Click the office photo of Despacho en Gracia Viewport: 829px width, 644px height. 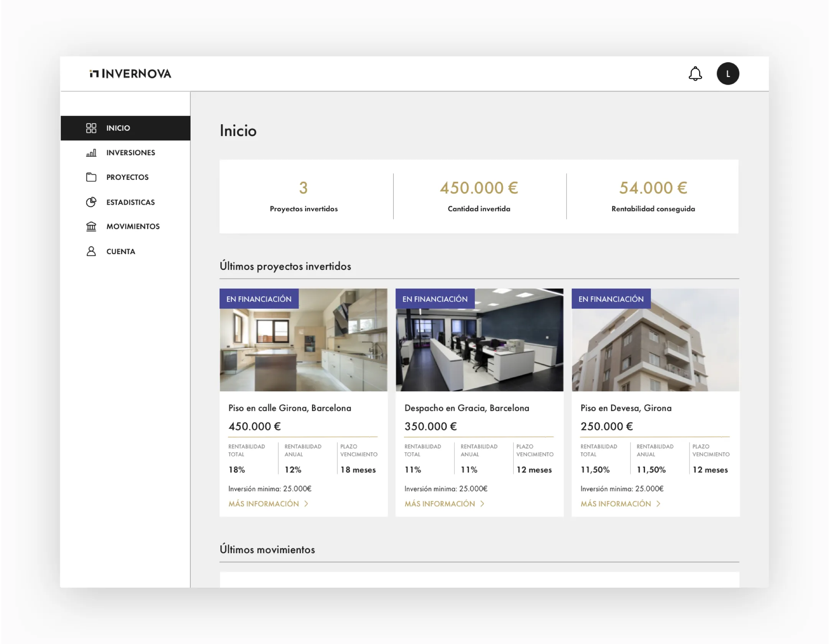click(479, 345)
